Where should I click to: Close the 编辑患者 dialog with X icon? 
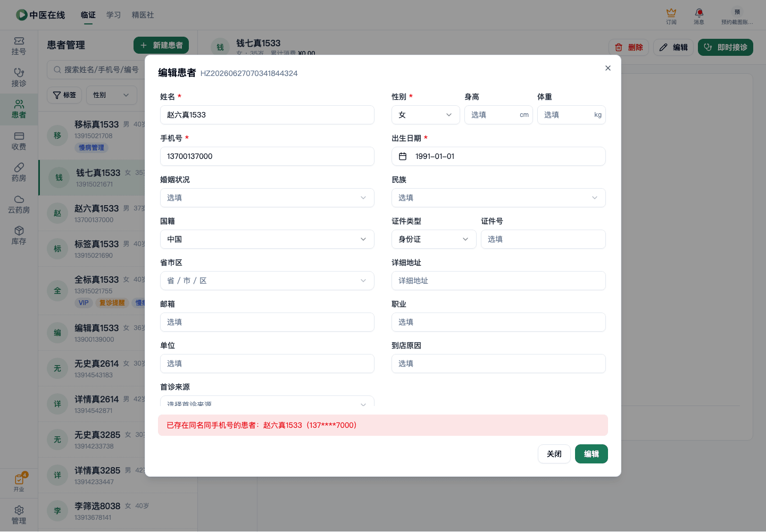click(608, 68)
